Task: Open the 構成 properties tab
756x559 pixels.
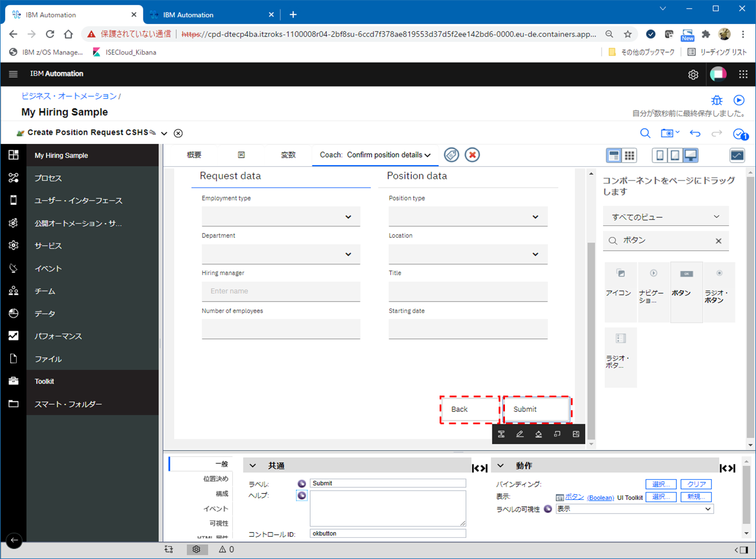Action: pyautogui.click(x=222, y=494)
